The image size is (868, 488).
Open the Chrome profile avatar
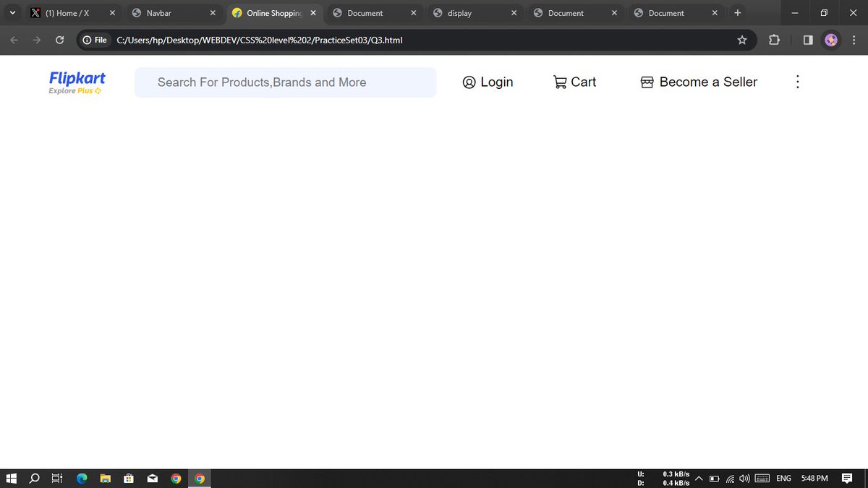pos(831,40)
